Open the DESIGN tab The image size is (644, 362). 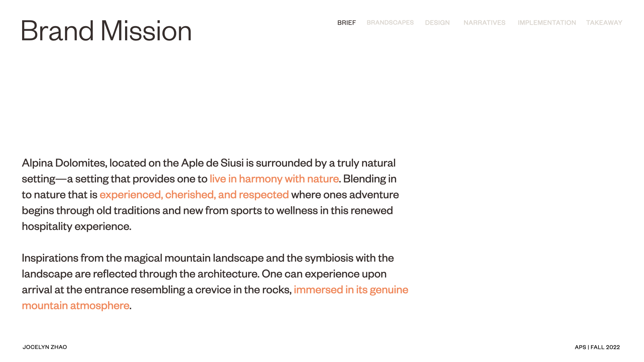point(437,23)
